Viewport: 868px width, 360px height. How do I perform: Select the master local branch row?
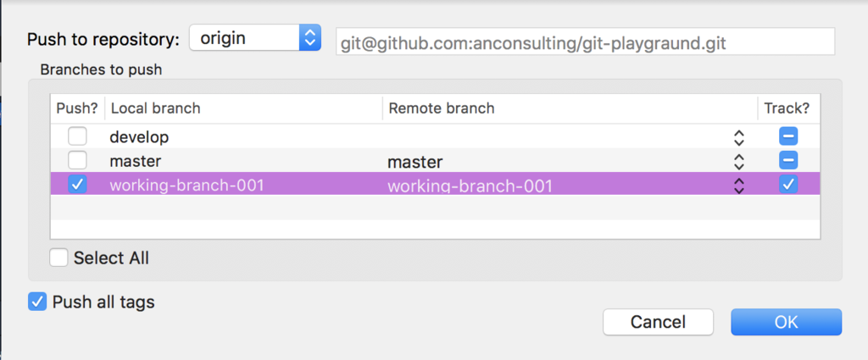435,161
